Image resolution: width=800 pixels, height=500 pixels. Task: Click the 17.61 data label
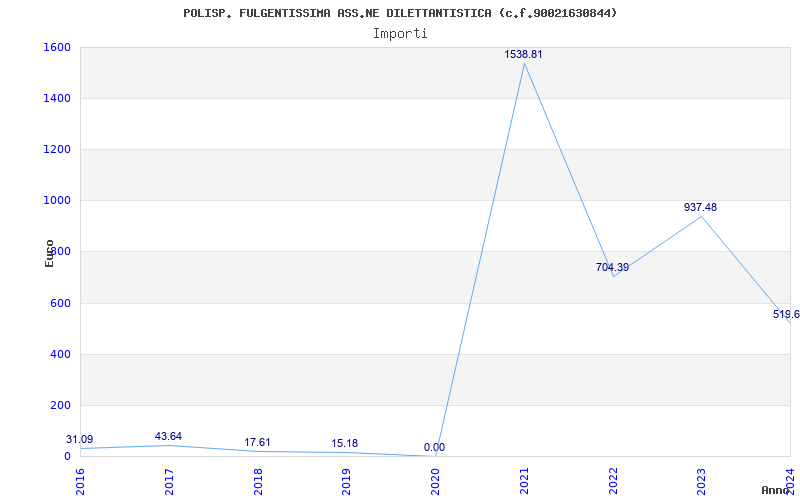click(x=257, y=442)
